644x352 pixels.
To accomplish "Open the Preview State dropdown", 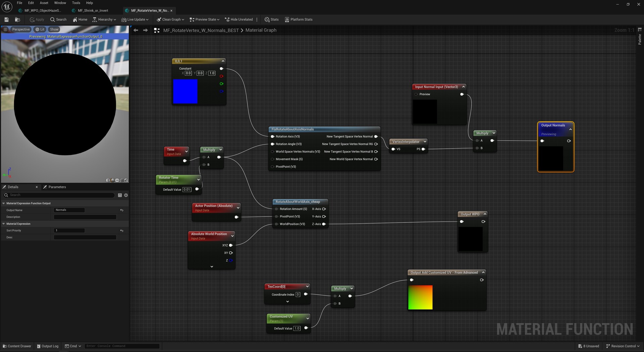I will tap(204, 19).
